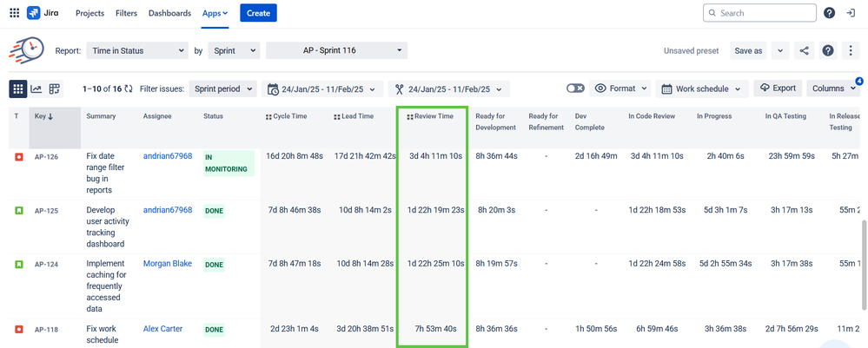
Task: Click the Jira logo
Action: 43,13
